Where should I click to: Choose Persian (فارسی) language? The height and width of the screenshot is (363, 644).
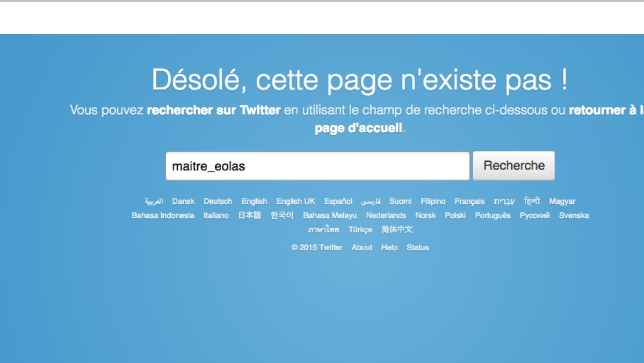371,202
